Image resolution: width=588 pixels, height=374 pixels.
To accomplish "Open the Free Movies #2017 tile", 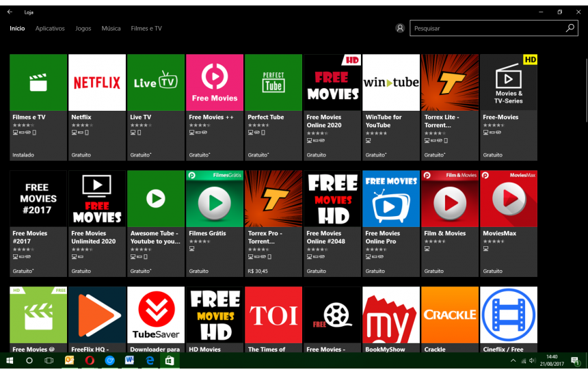I will pyautogui.click(x=38, y=224).
